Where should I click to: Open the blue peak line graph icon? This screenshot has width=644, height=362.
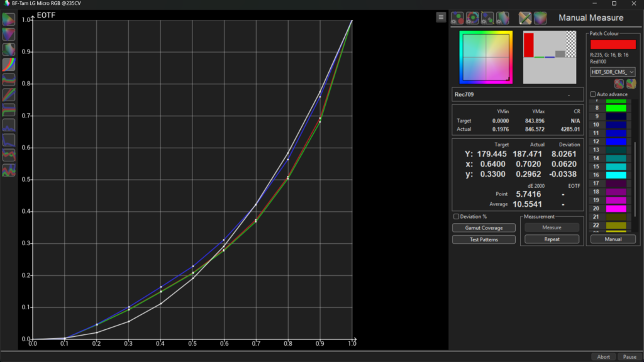tap(9, 125)
